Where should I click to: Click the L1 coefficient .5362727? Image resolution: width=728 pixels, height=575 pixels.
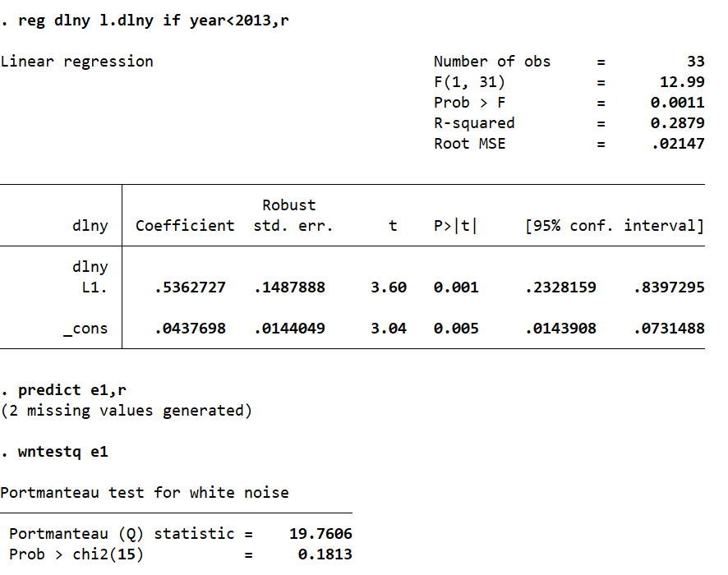190,287
